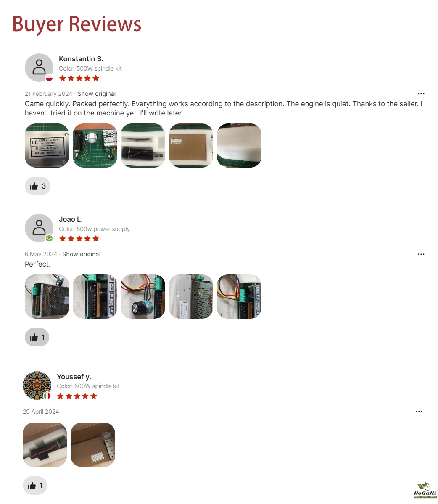The height and width of the screenshot is (504, 438).
Task: Click Joao L.'s profile avatar icon
Action: pos(39,228)
